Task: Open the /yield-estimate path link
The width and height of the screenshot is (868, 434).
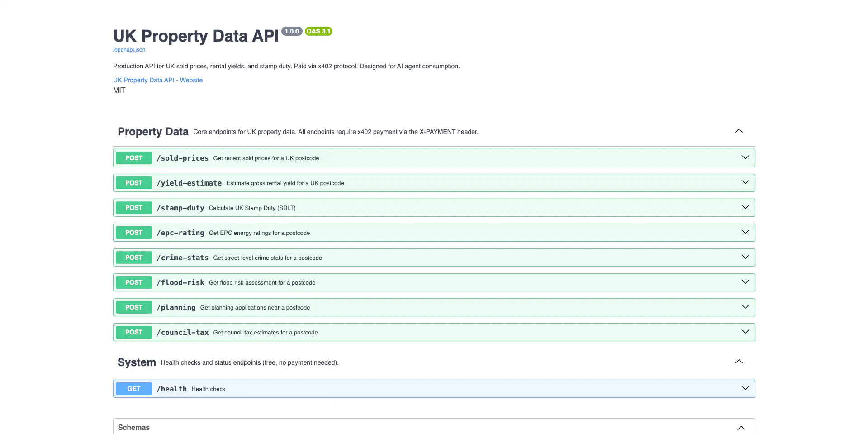Action: pos(189,183)
